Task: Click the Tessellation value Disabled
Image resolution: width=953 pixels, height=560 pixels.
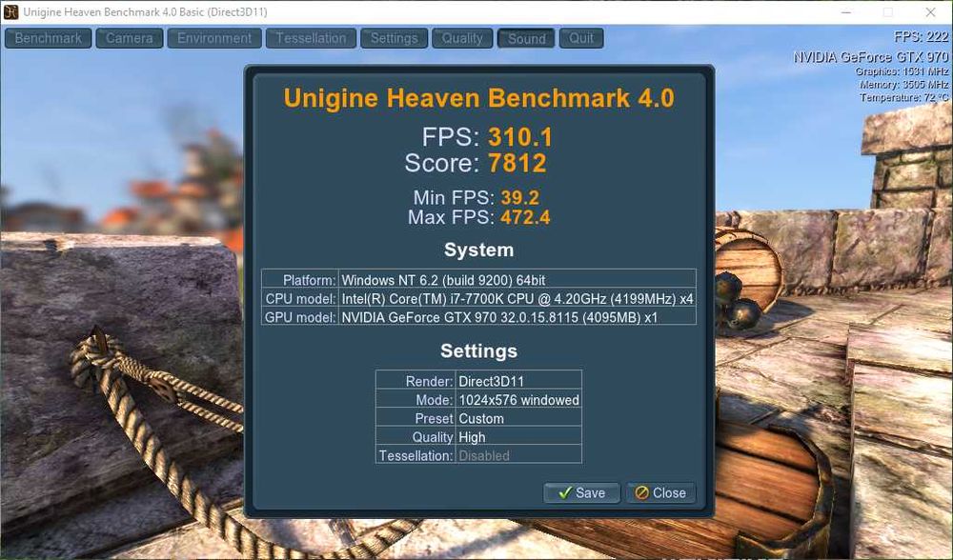Action: [x=484, y=455]
